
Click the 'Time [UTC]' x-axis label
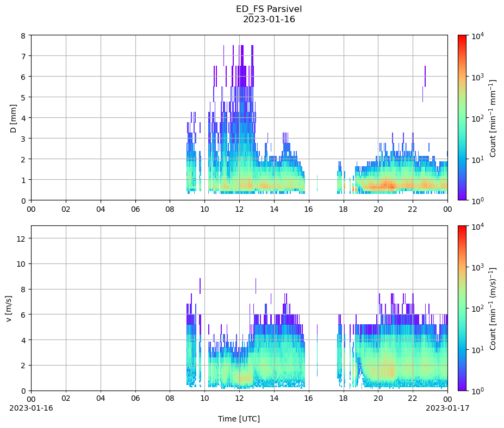pyautogui.click(x=239, y=419)
